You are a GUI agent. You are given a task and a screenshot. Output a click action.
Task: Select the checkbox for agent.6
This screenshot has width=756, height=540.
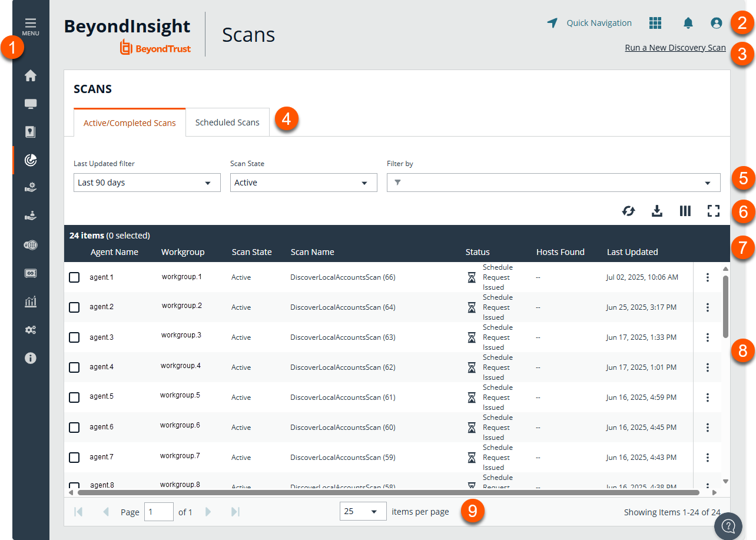tap(74, 428)
